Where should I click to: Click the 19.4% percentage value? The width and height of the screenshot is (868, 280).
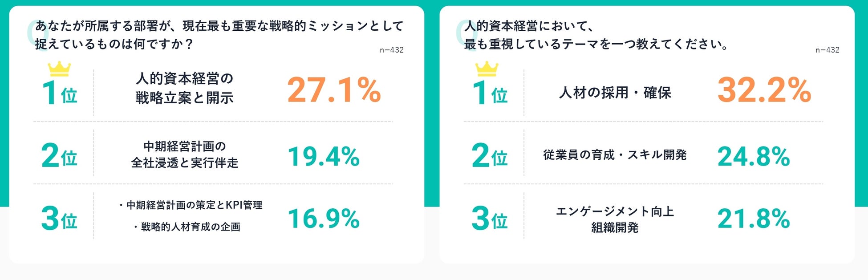tap(324, 157)
